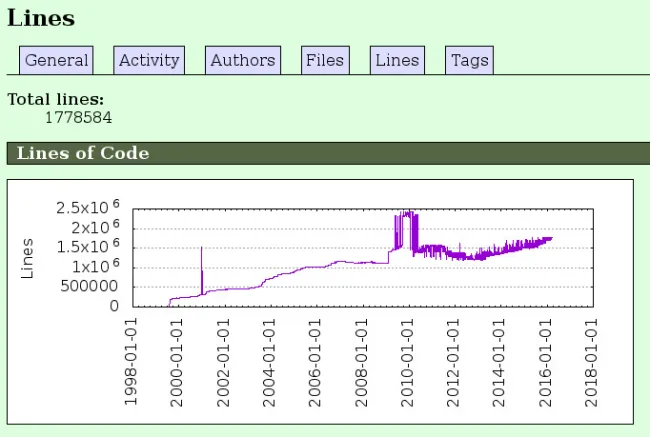Click the 500000 y-axis label
Screen dimensions: 650x437
[89, 286]
